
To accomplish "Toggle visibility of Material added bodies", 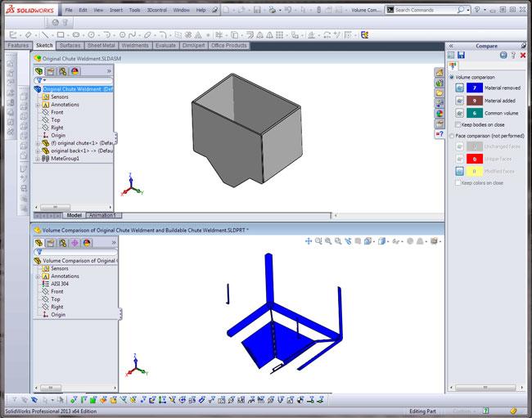I will (x=460, y=100).
